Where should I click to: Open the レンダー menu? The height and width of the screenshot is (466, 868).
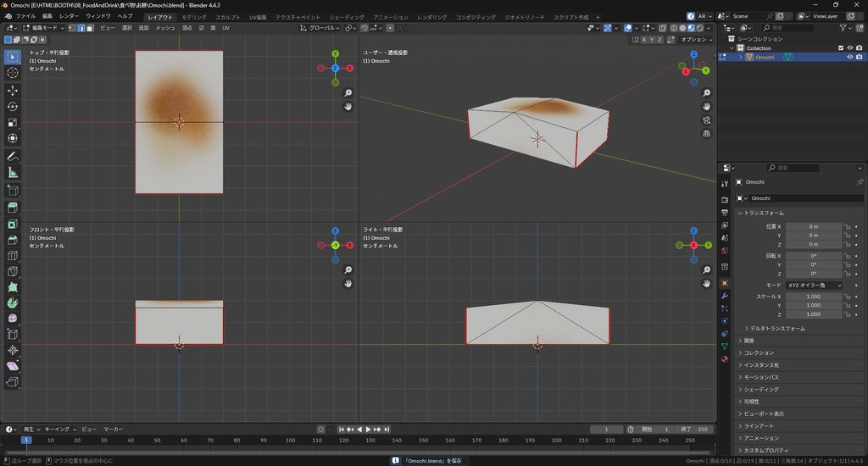point(70,16)
